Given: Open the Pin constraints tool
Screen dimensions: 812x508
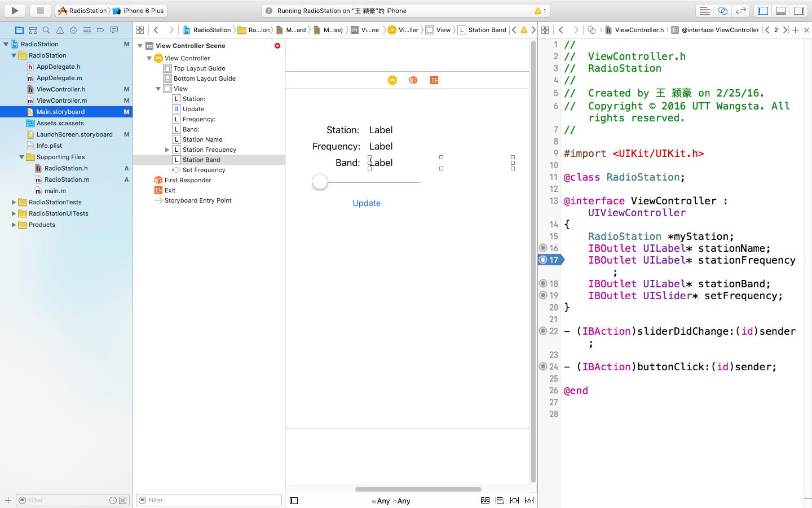Looking at the screenshot, I should click(x=514, y=500).
